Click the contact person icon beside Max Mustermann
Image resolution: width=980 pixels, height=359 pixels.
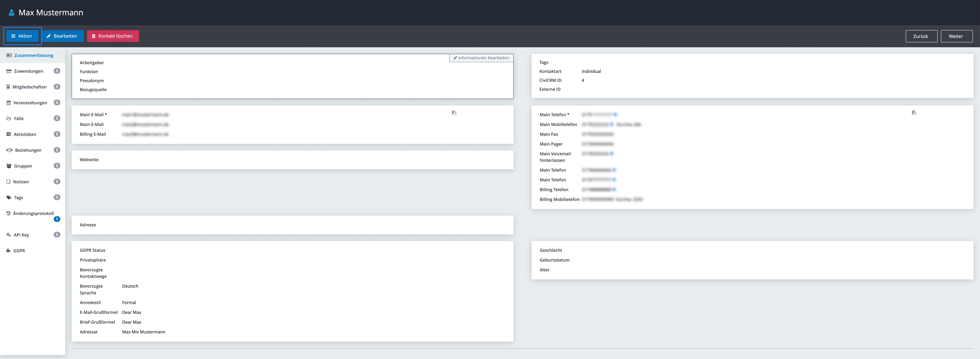[x=11, y=13]
